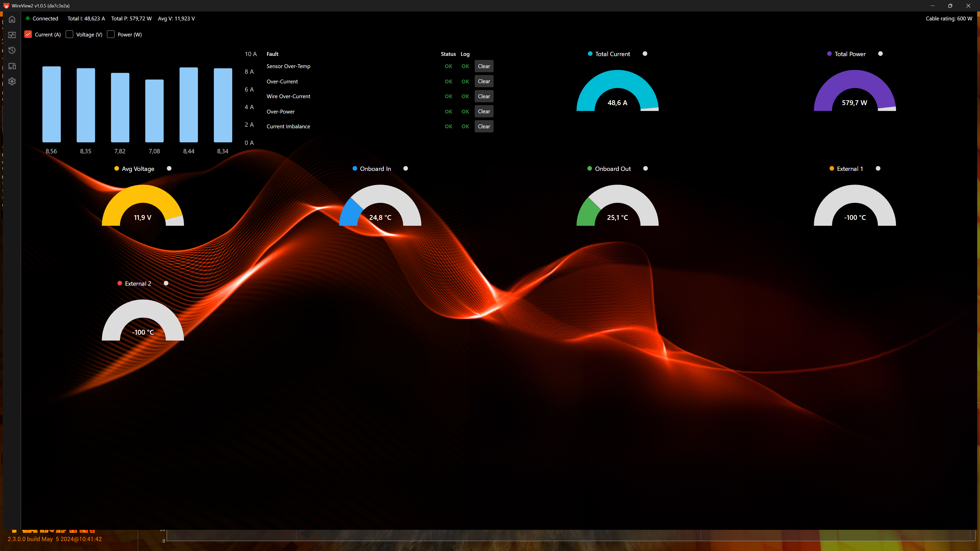Uncheck the Current (A) checkbox
Image resolution: width=980 pixels, height=551 pixels.
(28, 34)
